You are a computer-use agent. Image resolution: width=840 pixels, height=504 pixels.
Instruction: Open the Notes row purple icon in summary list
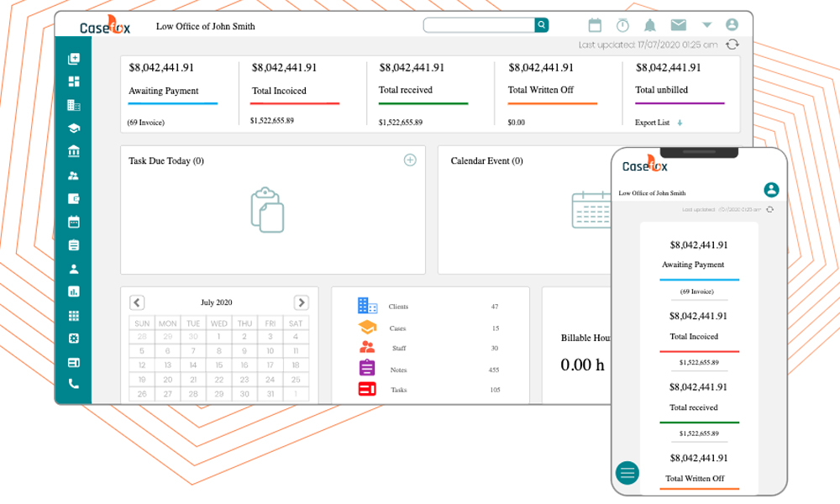[x=367, y=368]
